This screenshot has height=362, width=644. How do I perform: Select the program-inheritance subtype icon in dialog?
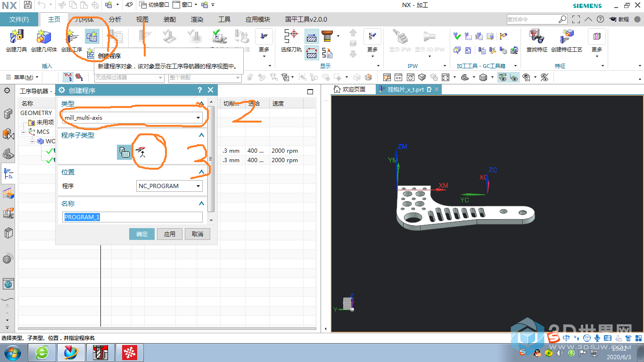point(141,152)
